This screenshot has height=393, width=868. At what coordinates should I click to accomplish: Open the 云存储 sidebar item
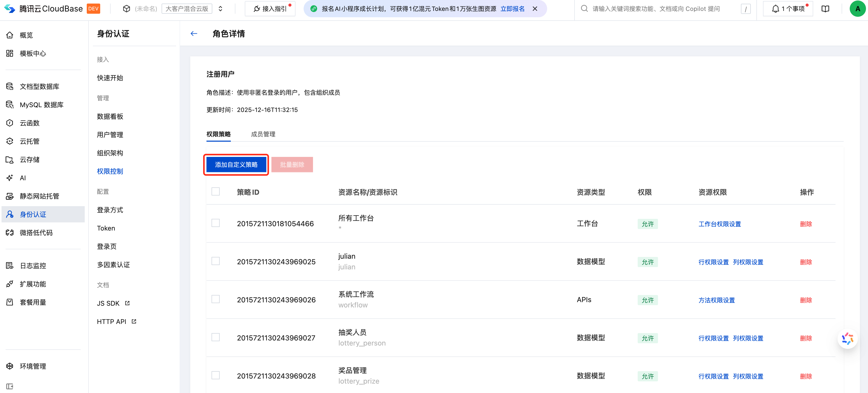click(x=30, y=160)
